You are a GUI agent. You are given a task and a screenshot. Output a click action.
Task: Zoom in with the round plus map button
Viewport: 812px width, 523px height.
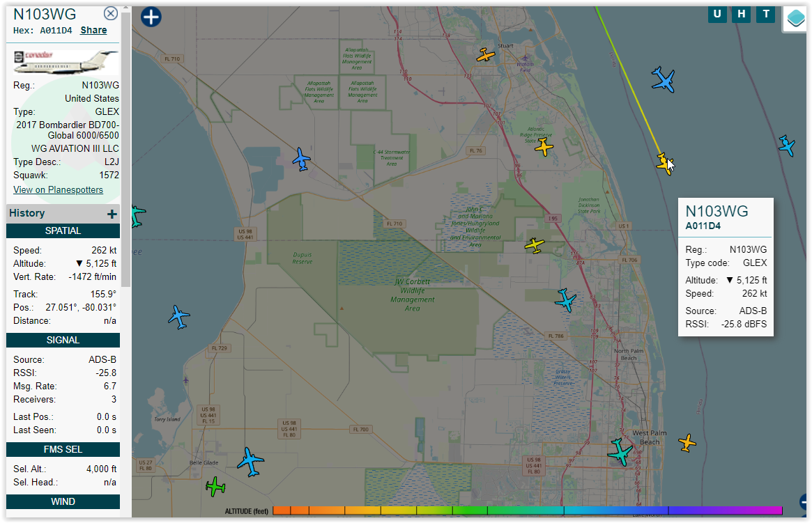[151, 17]
